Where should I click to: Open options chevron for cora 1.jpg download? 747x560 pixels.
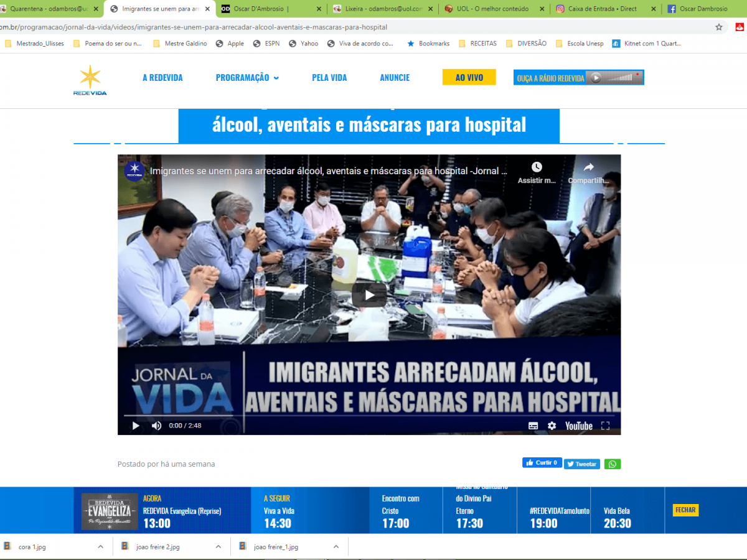tap(100, 546)
